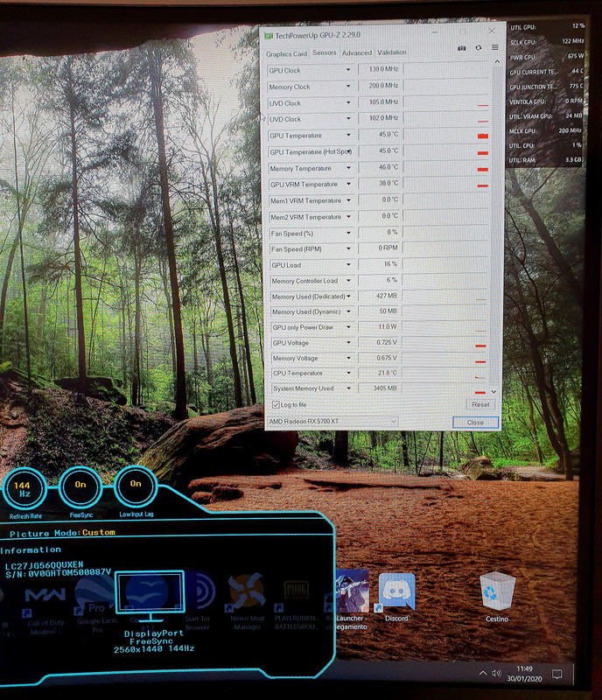Image resolution: width=602 pixels, height=700 pixels.
Task: Open the Cestino recycle bin icon
Action: [497, 598]
